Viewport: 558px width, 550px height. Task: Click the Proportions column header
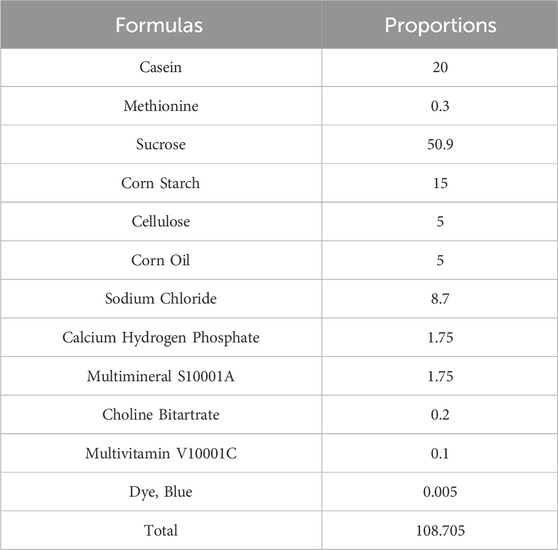pyautogui.click(x=440, y=26)
